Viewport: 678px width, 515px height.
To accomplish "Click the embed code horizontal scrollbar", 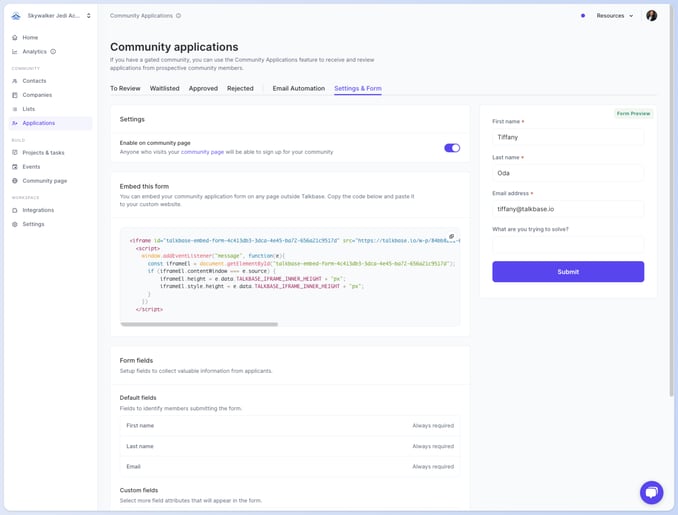I will (x=199, y=324).
